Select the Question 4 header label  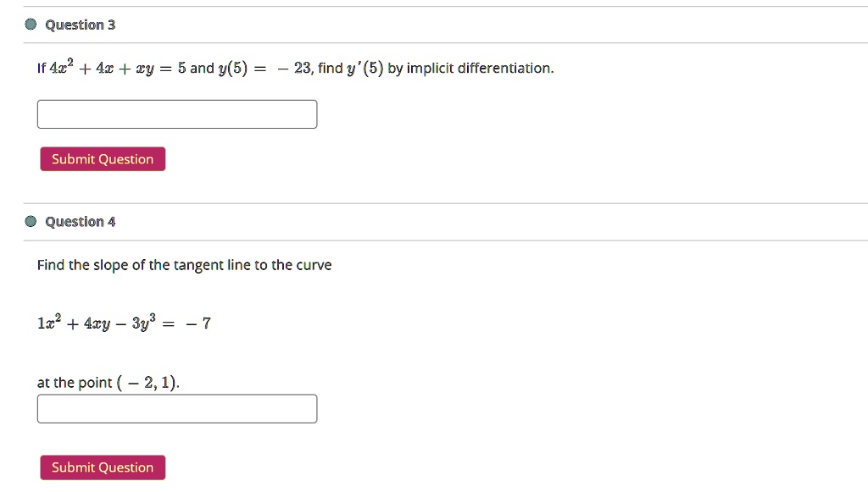81,222
